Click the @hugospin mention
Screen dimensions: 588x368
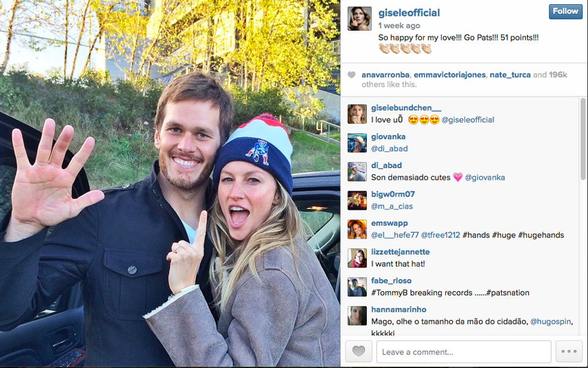coord(551,322)
